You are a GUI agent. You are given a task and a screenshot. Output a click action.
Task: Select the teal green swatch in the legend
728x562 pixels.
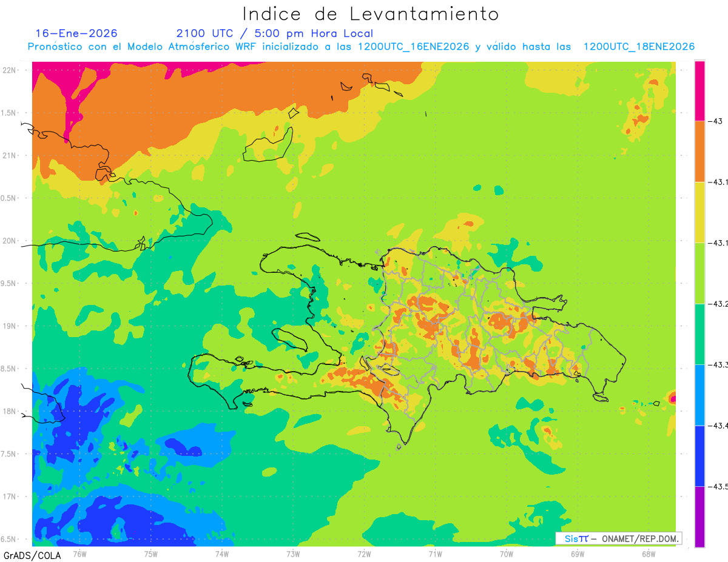699,334
